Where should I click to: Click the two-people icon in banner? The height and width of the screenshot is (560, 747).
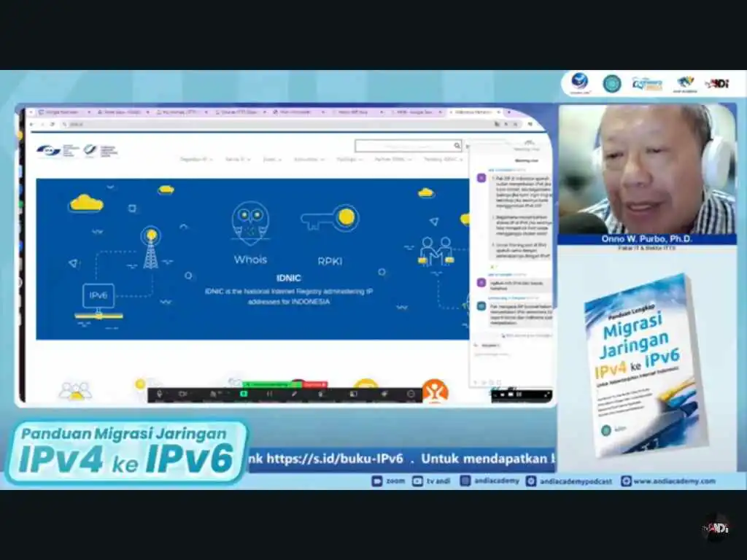(436, 251)
